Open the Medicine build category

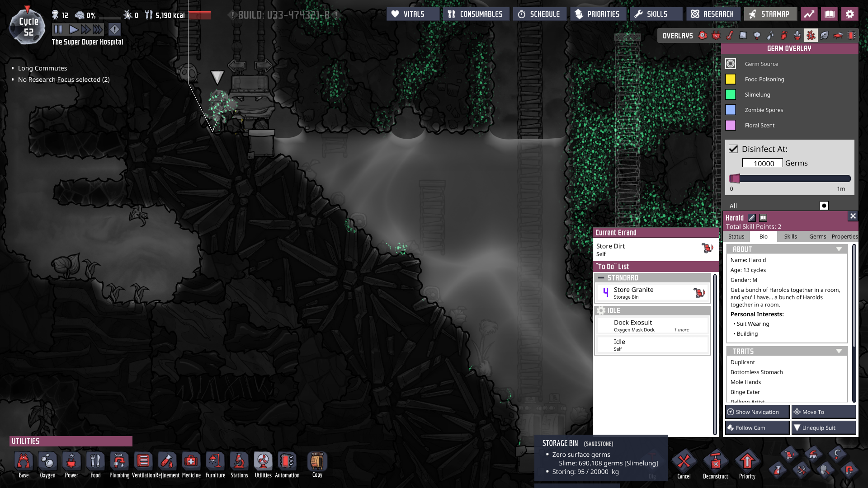(x=191, y=462)
